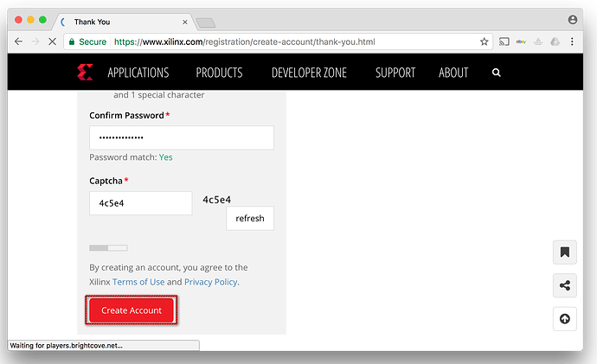
Task: Expand the Developer Zone menu
Action: pyautogui.click(x=309, y=73)
